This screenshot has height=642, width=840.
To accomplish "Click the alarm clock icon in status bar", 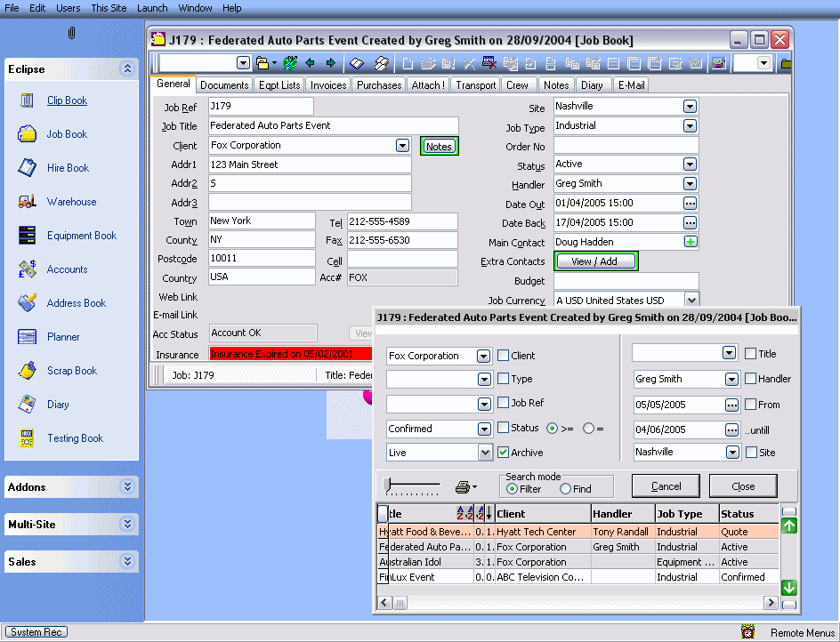I will point(747,632).
